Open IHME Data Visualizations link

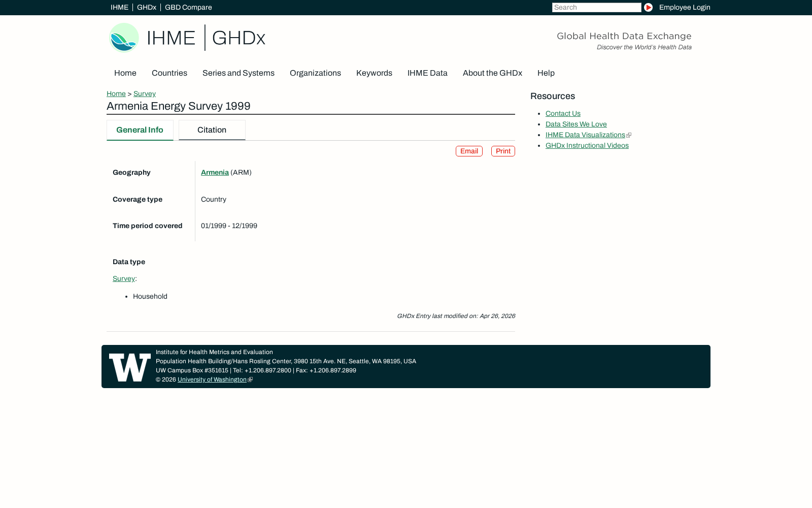(585, 135)
